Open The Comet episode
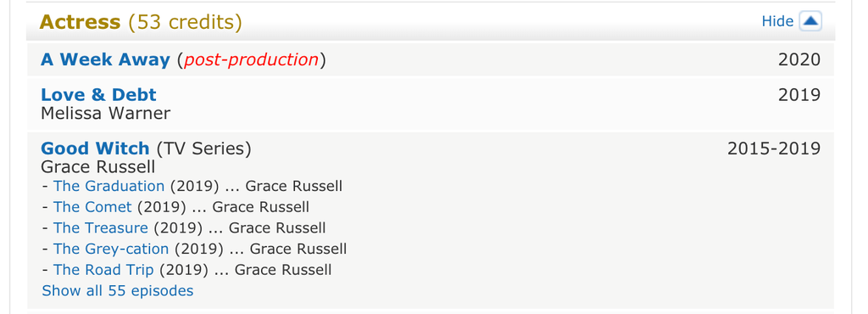 pos(92,207)
